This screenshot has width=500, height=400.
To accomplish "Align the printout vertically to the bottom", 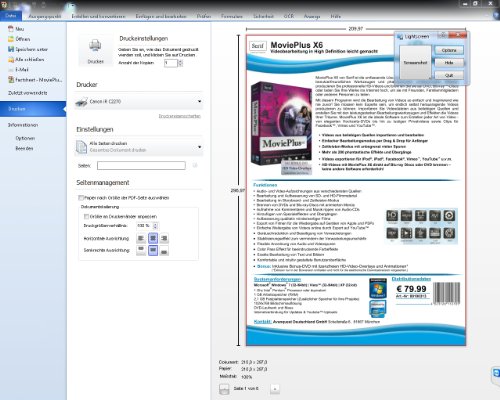I will point(164,250).
